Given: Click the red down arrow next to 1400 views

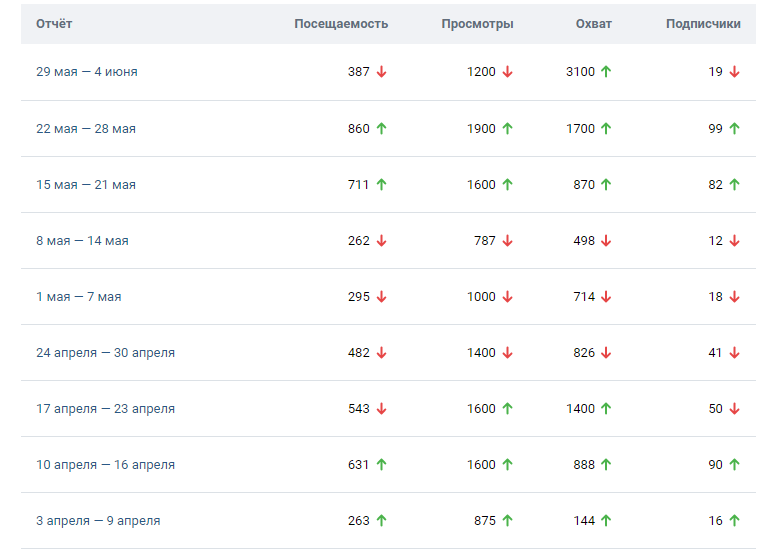Looking at the screenshot, I should 507,353.
